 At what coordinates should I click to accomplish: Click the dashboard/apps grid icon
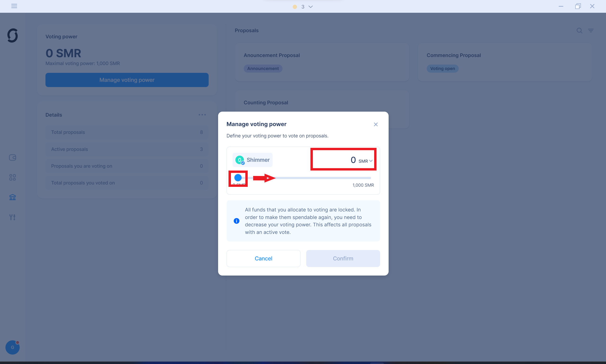tap(13, 178)
